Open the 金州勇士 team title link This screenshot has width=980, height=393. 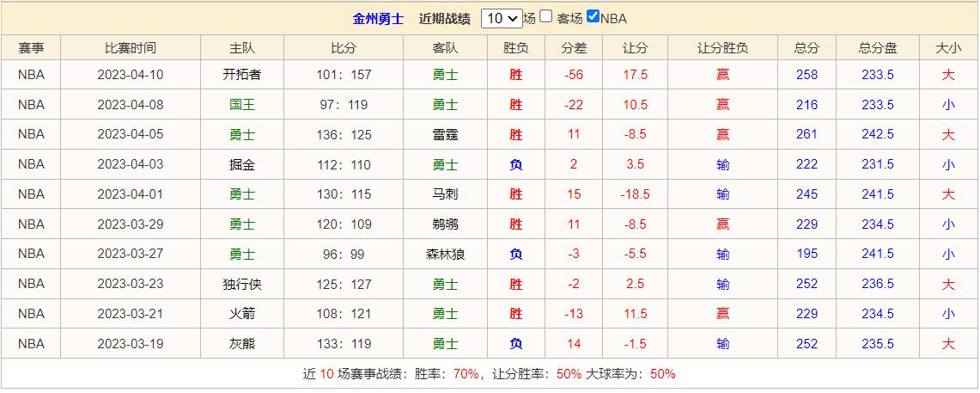point(378,19)
